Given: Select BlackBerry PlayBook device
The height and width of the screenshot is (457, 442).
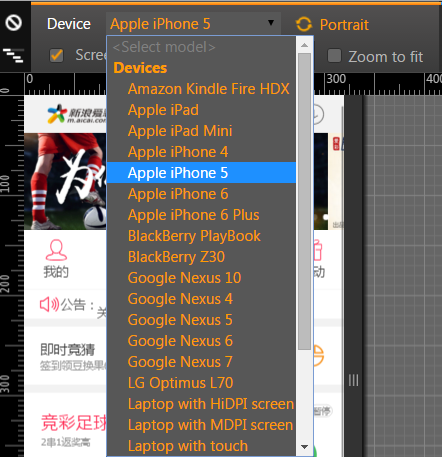Looking at the screenshot, I should (x=201, y=236).
